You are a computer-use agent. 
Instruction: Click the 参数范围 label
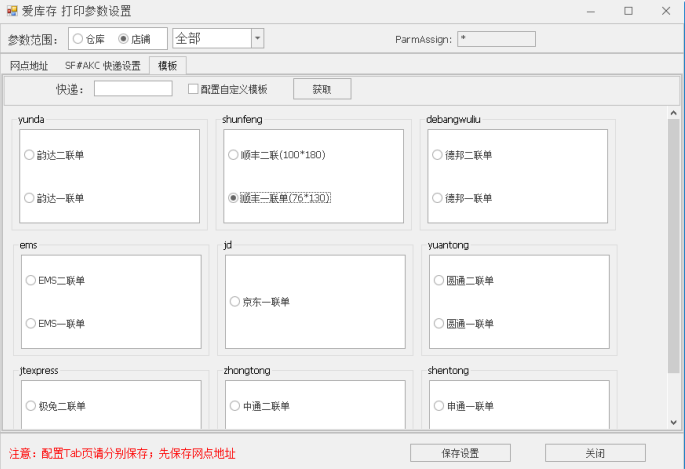33,39
